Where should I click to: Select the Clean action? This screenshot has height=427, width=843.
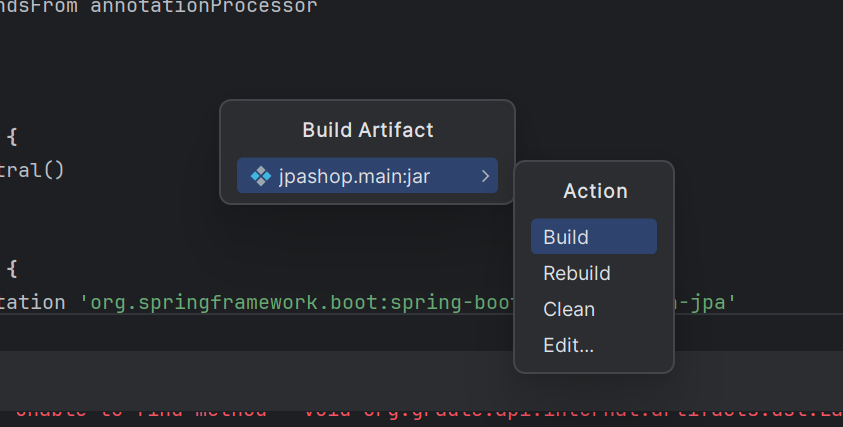(x=569, y=309)
